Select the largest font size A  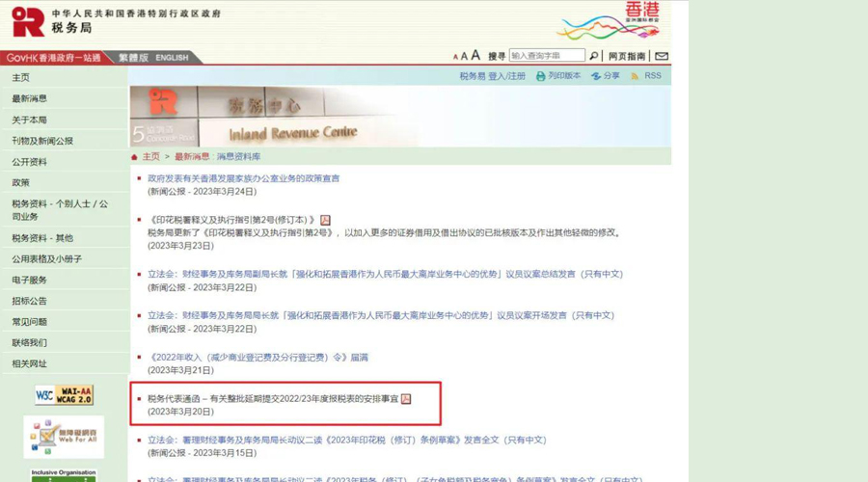tap(475, 55)
